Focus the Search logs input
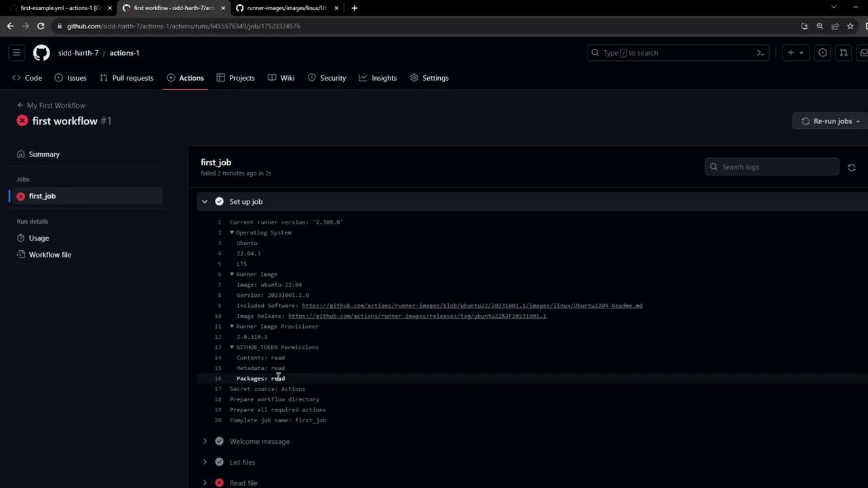Image resolution: width=868 pixels, height=488 pixels. (x=772, y=167)
